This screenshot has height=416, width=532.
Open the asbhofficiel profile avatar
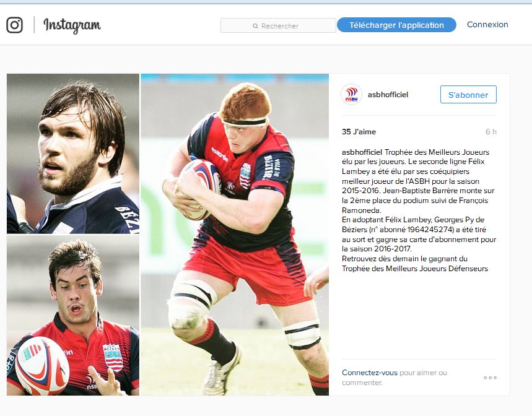click(351, 95)
